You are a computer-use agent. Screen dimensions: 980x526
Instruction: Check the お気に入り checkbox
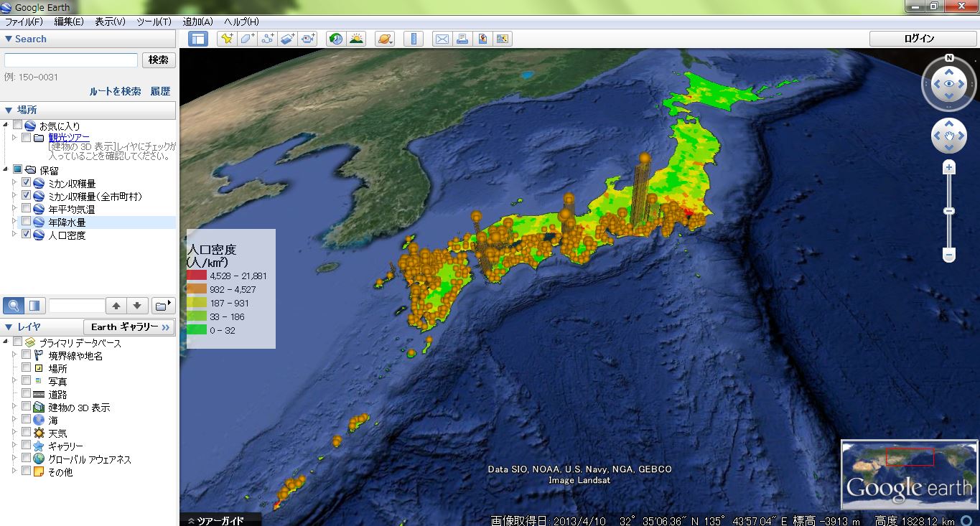tap(18, 125)
